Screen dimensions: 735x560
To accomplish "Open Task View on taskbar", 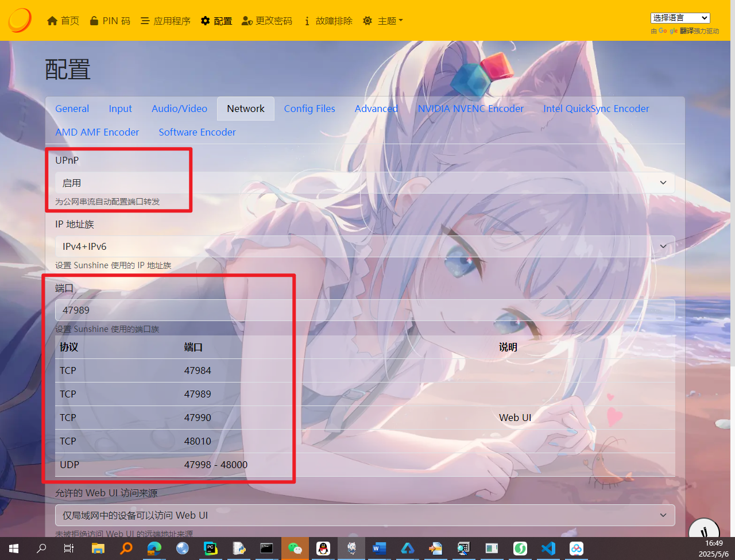I will (69, 549).
